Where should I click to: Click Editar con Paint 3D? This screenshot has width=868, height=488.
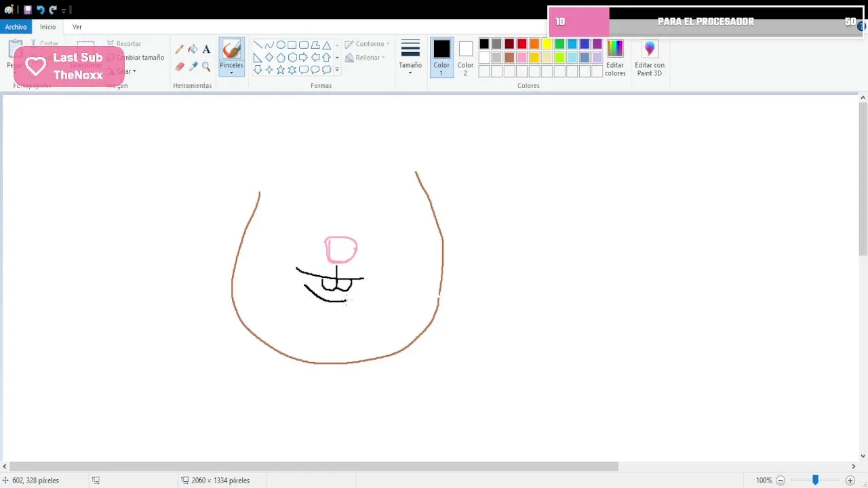[650, 57]
